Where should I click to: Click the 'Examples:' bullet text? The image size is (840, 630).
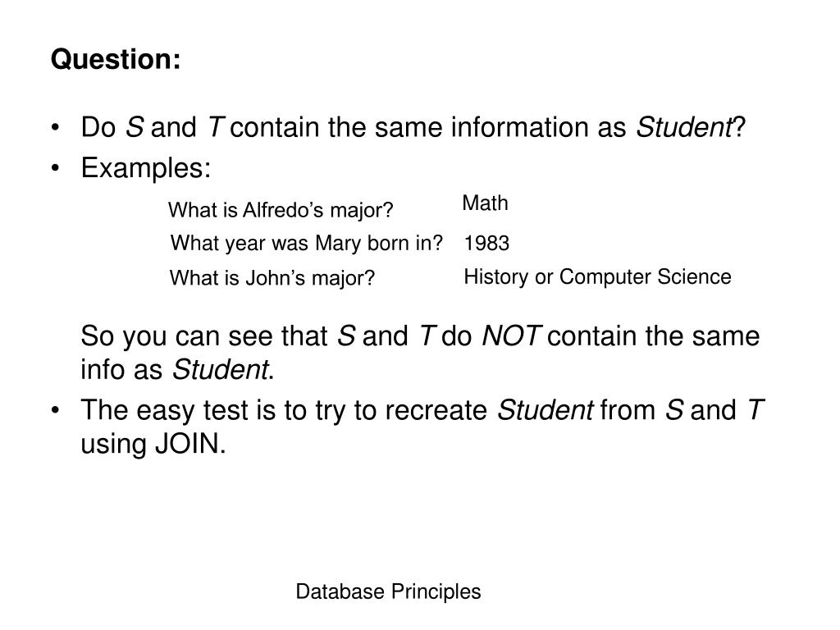(146, 168)
